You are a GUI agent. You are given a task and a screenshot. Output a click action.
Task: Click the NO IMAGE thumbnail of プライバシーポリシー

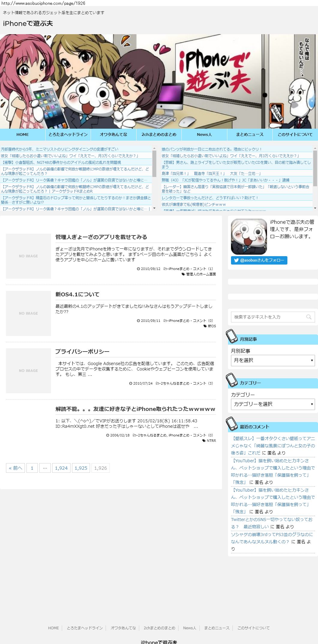28,371
